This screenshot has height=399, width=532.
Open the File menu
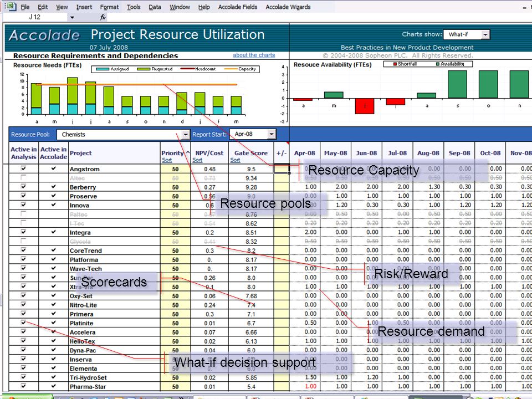[25, 7]
